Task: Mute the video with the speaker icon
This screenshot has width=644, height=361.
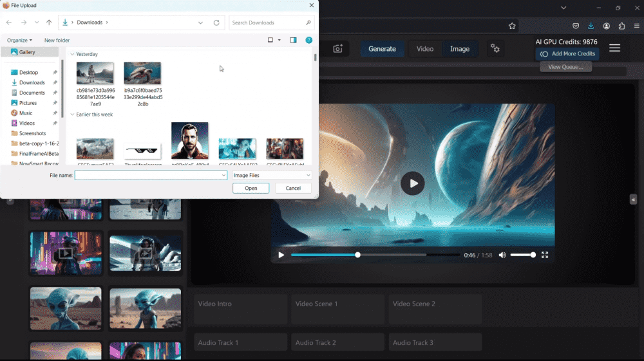Action: click(x=502, y=255)
